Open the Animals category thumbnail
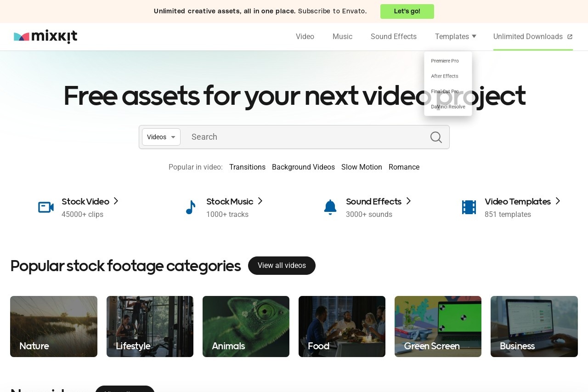Screen dimensions: 588x392 point(246,326)
